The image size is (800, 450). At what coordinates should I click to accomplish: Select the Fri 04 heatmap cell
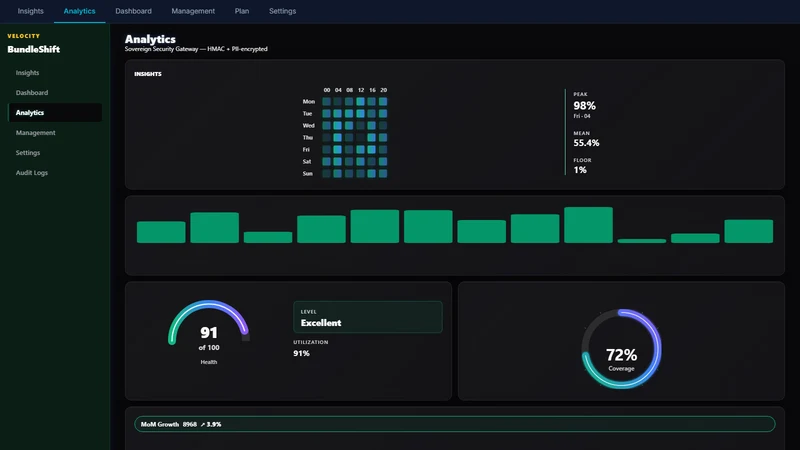point(338,149)
